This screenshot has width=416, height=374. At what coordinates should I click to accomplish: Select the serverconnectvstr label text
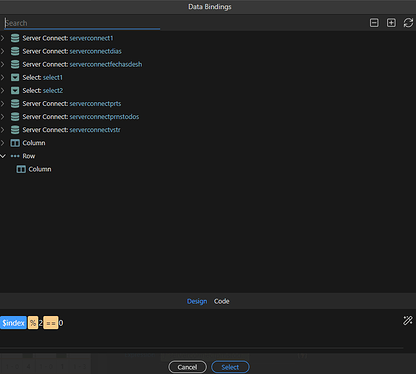95,129
